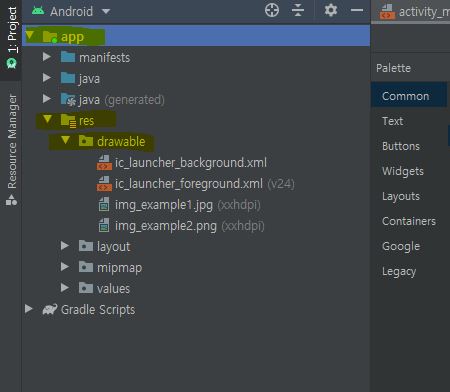Click the manifests folder icon
Viewport: 450px width, 392px height.
tap(68, 57)
